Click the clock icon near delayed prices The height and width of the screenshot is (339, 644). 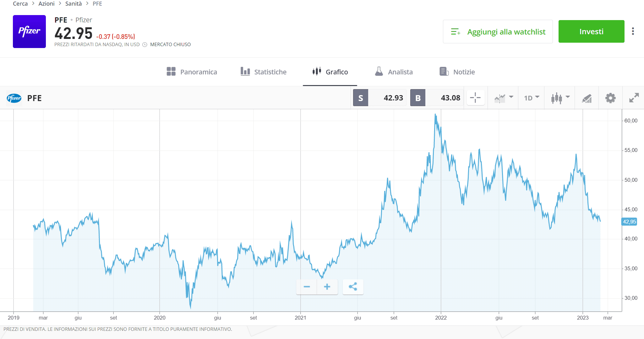145,45
